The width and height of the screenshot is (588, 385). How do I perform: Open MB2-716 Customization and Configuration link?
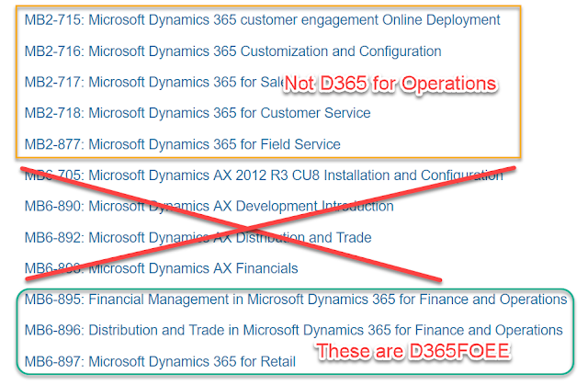pyautogui.click(x=232, y=51)
